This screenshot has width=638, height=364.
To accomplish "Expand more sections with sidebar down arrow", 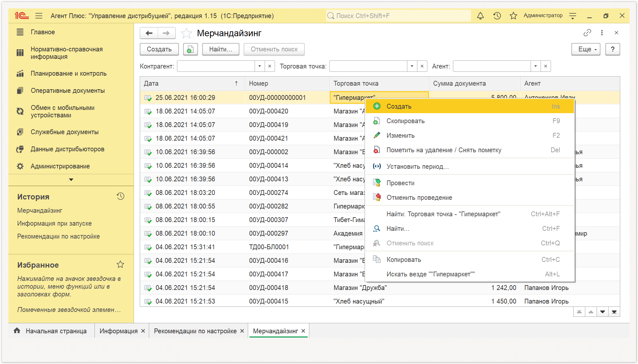I will [x=71, y=179].
